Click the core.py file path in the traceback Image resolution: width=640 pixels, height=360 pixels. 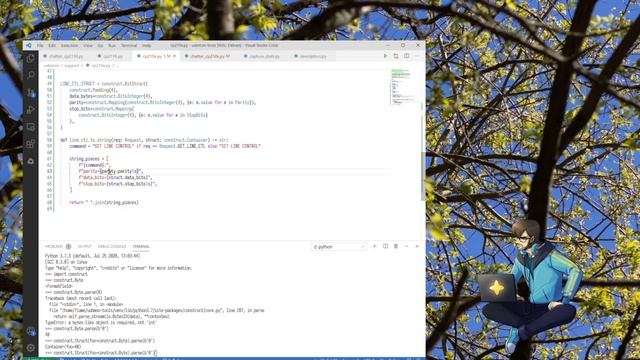(x=142, y=311)
